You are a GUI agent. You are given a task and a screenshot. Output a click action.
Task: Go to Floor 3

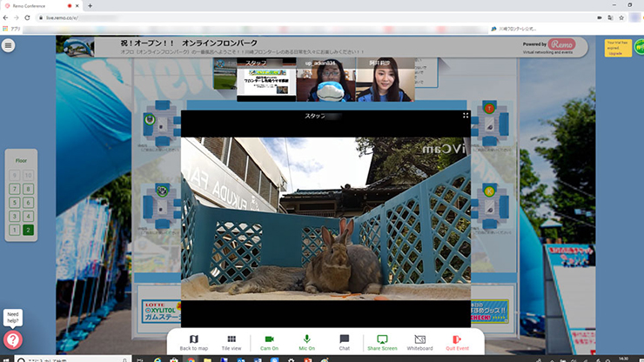[x=15, y=216]
